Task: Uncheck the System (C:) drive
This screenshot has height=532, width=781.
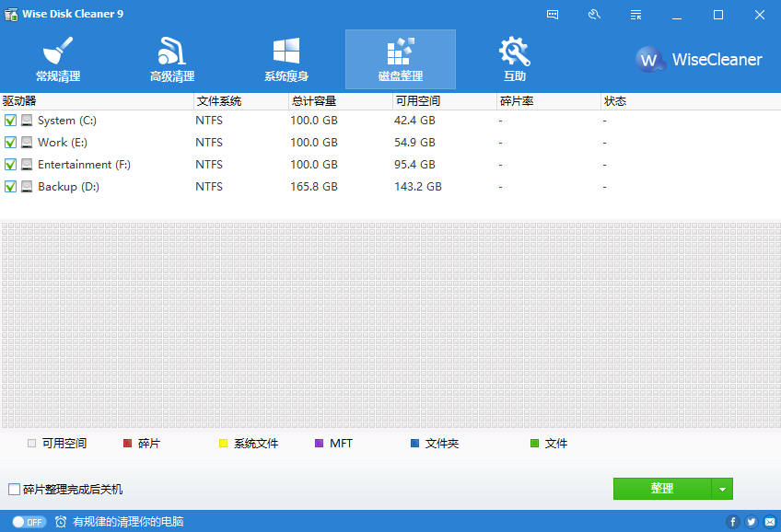Action: tap(12, 120)
